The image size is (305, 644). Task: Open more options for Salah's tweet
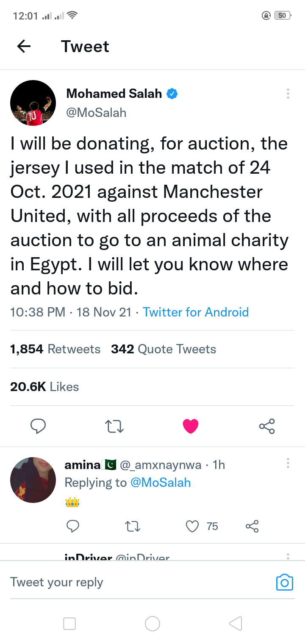pos(288,94)
